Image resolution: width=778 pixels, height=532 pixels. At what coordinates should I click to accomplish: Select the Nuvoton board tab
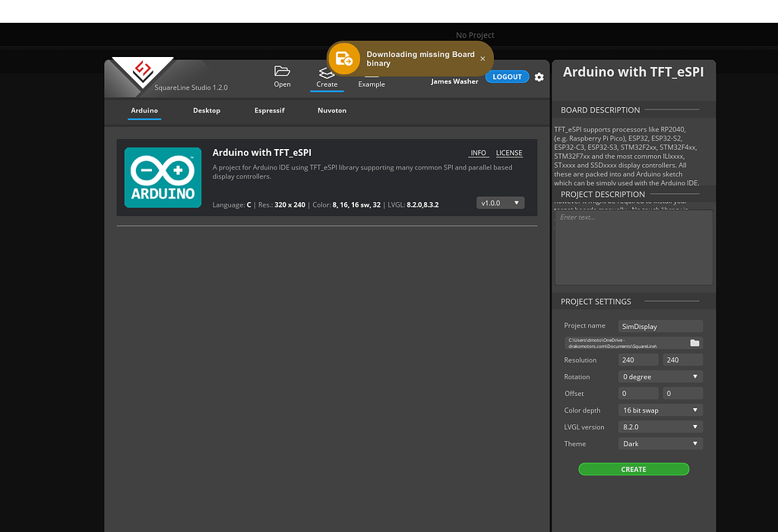coord(331,110)
